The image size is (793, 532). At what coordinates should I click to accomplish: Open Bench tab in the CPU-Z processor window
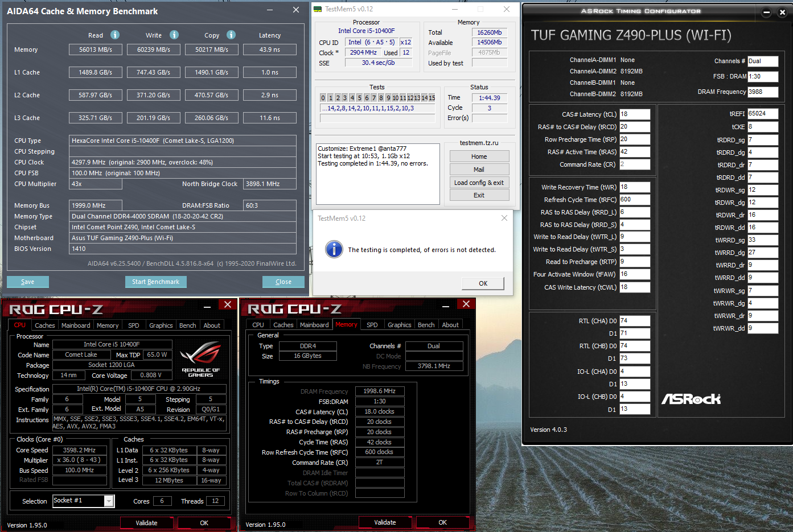coord(187,325)
